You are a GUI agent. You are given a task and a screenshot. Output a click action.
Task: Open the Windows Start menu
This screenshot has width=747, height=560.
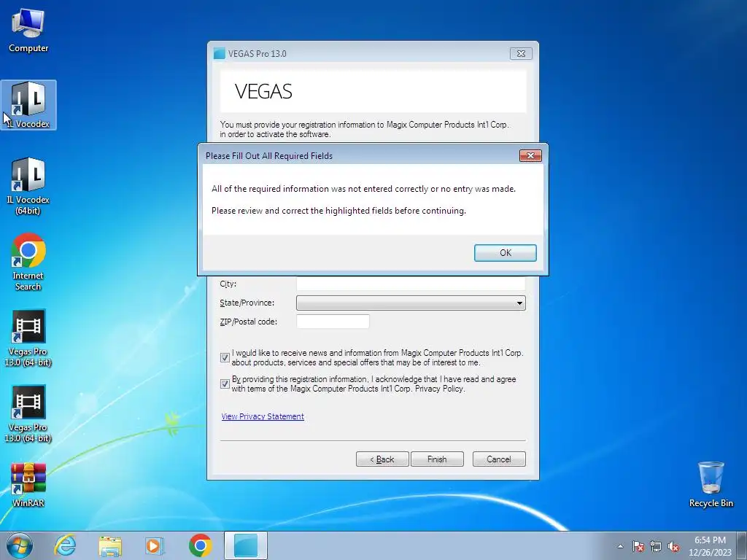point(20,545)
